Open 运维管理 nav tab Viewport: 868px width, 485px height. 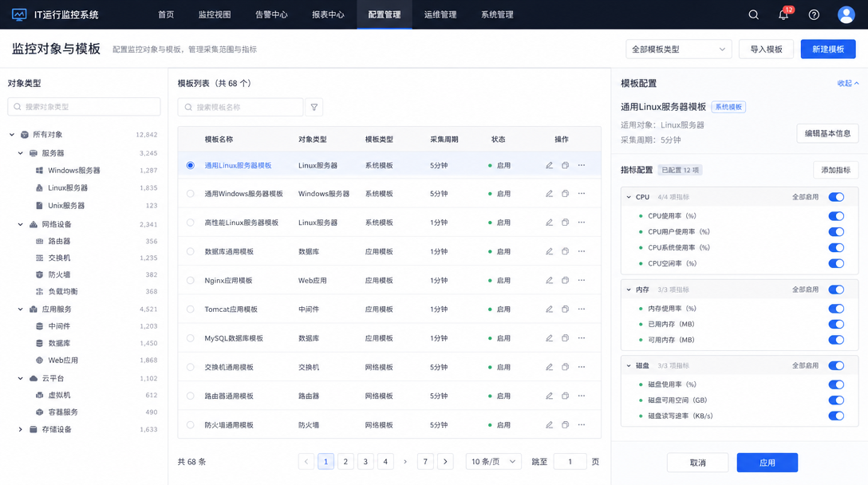pyautogui.click(x=440, y=14)
